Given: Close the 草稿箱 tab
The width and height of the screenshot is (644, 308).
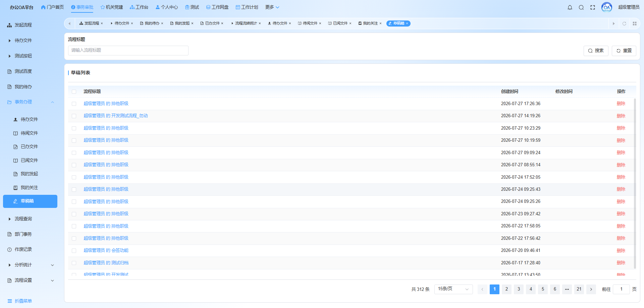Looking at the screenshot, I should (x=407, y=24).
